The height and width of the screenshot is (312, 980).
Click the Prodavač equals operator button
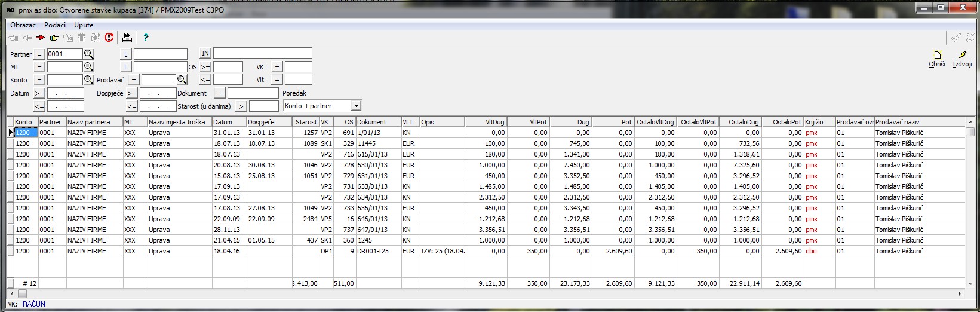tap(134, 80)
